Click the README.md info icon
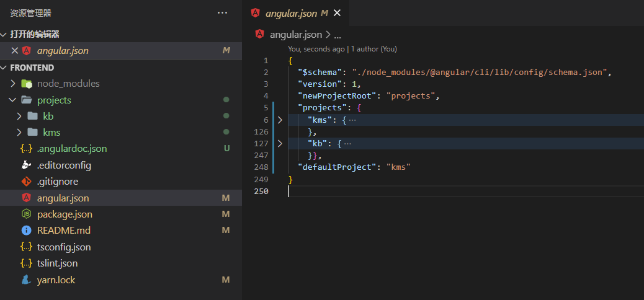644x300 pixels. point(26,231)
